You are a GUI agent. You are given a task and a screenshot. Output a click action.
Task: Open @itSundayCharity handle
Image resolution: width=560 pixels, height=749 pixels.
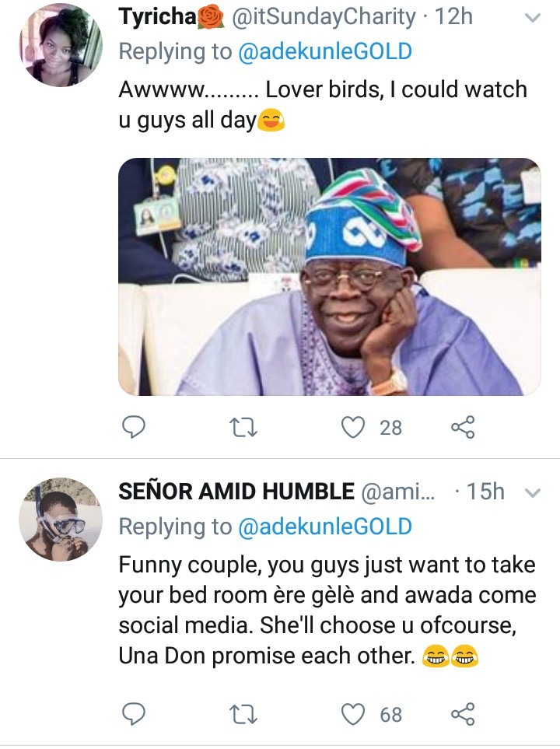324,16
